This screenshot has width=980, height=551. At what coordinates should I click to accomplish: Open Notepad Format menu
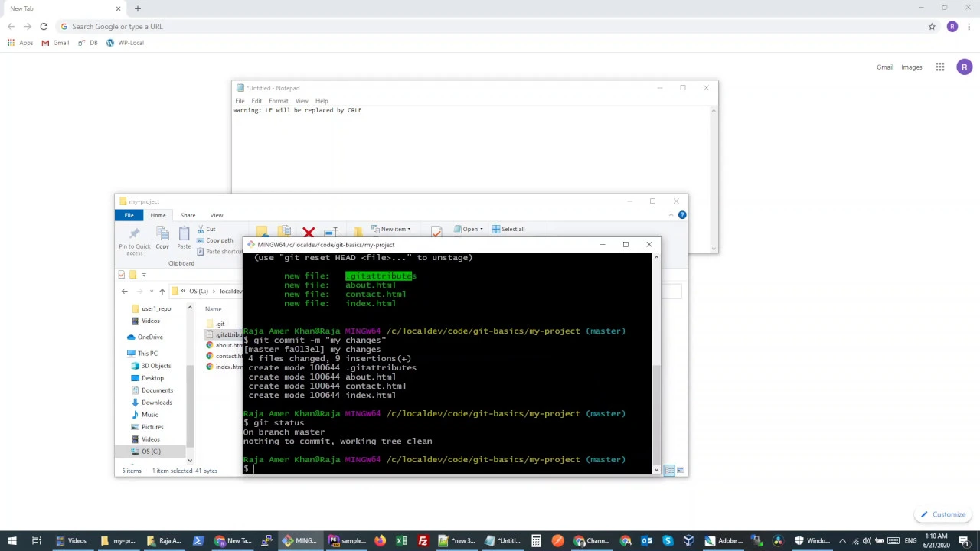coord(278,101)
